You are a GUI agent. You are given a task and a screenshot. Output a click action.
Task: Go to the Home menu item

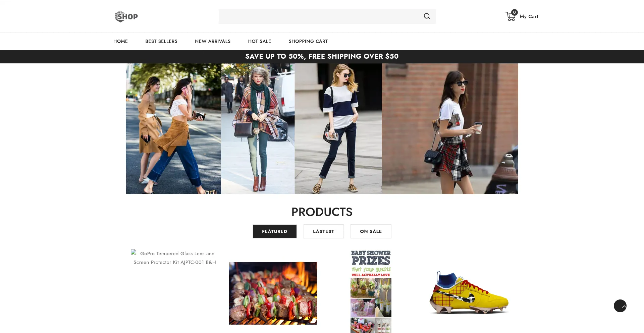[120, 41]
